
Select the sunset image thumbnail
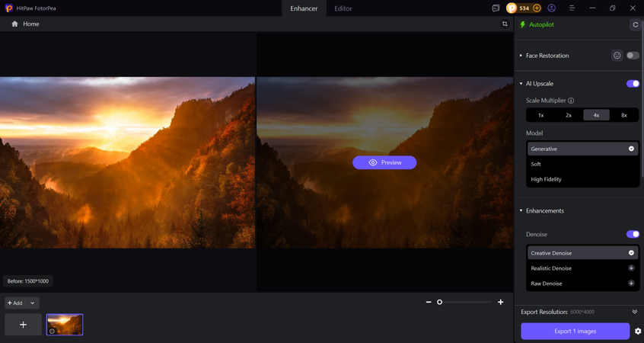(65, 325)
